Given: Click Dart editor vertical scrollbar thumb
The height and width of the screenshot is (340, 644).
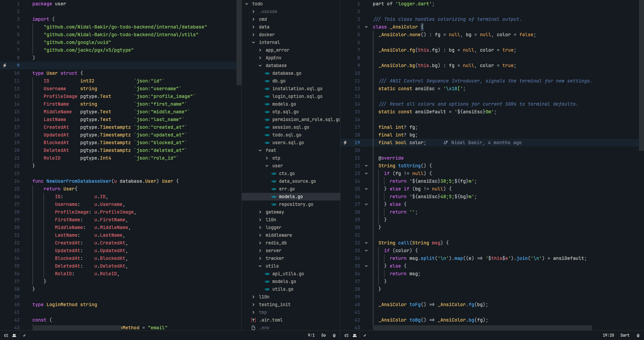Looking at the screenshot, I should point(641,75).
